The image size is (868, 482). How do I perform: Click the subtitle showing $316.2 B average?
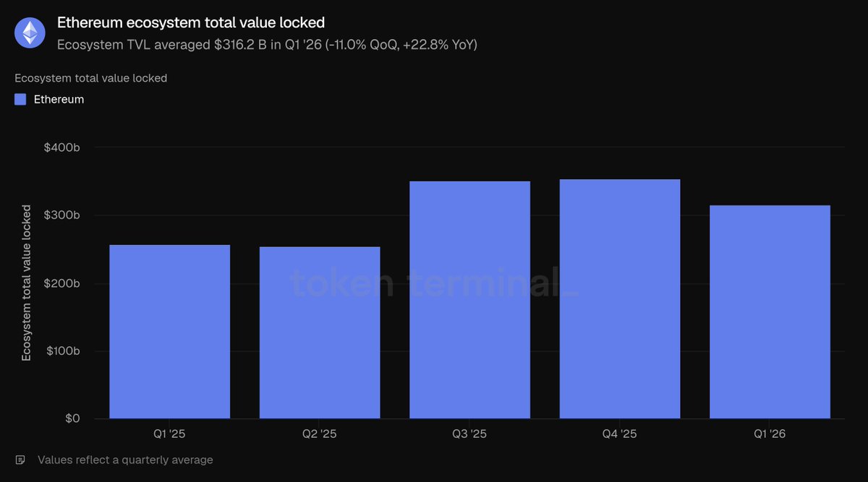click(267, 45)
